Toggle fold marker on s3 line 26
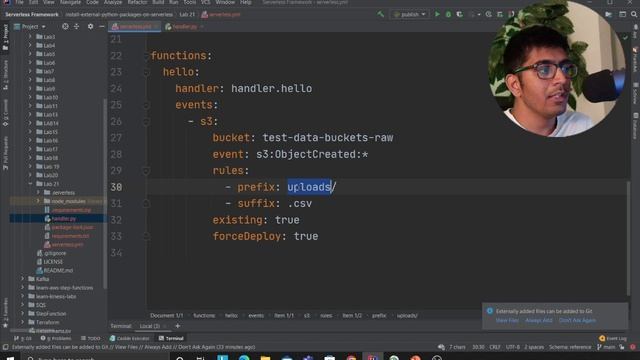640x360 pixels. [x=146, y=122]
